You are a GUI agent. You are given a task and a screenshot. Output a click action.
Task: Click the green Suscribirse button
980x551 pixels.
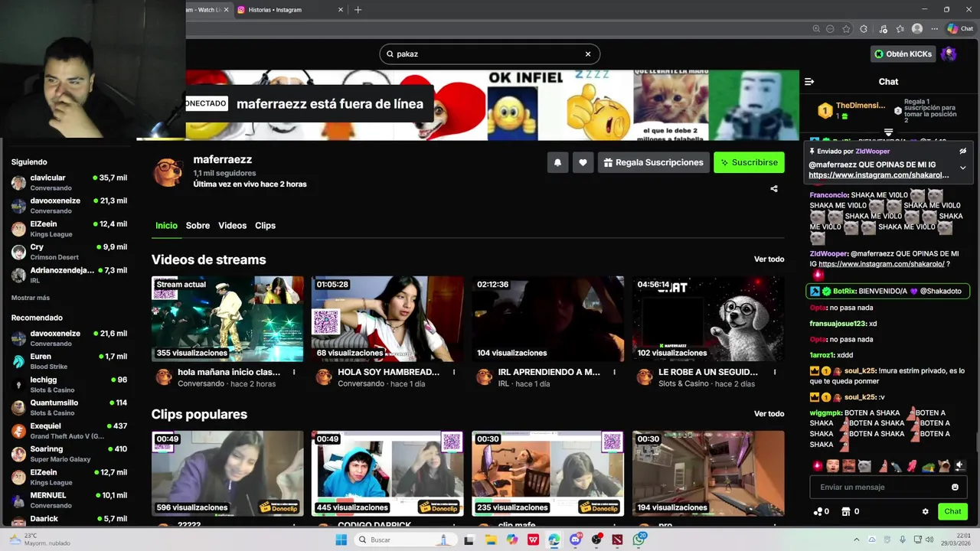tap(749, 162)
